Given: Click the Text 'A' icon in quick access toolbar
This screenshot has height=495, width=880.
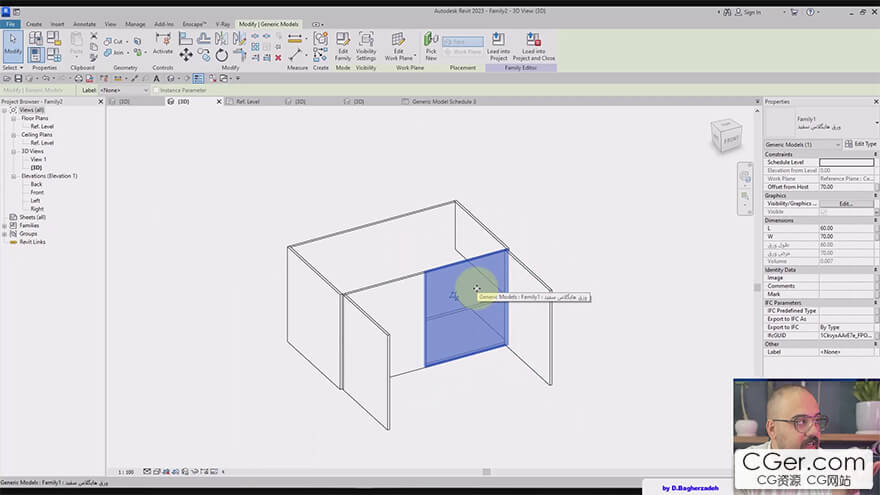Looking at the screenshot, I should click(x=157, y=79).
